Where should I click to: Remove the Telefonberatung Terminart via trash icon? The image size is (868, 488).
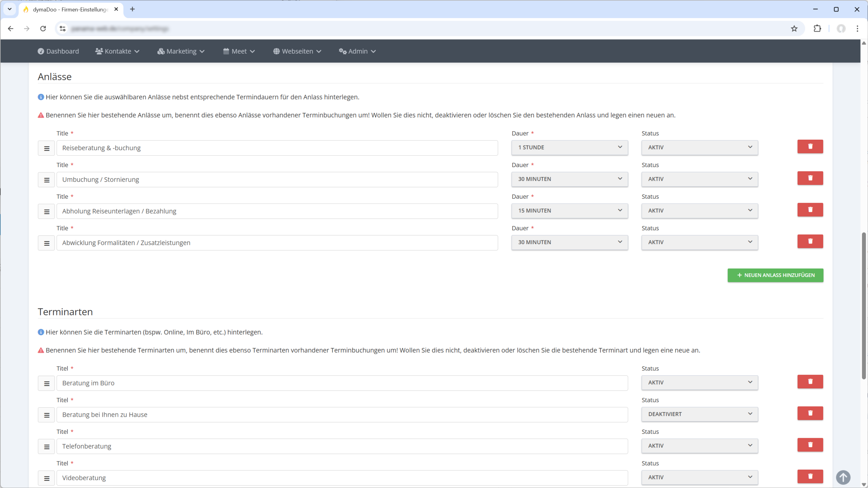click(x=810, y=445)
